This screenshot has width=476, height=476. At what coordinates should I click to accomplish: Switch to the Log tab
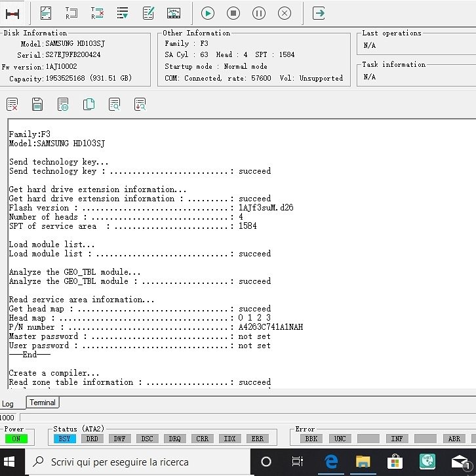pyautogui.click(x=8, y=404)
